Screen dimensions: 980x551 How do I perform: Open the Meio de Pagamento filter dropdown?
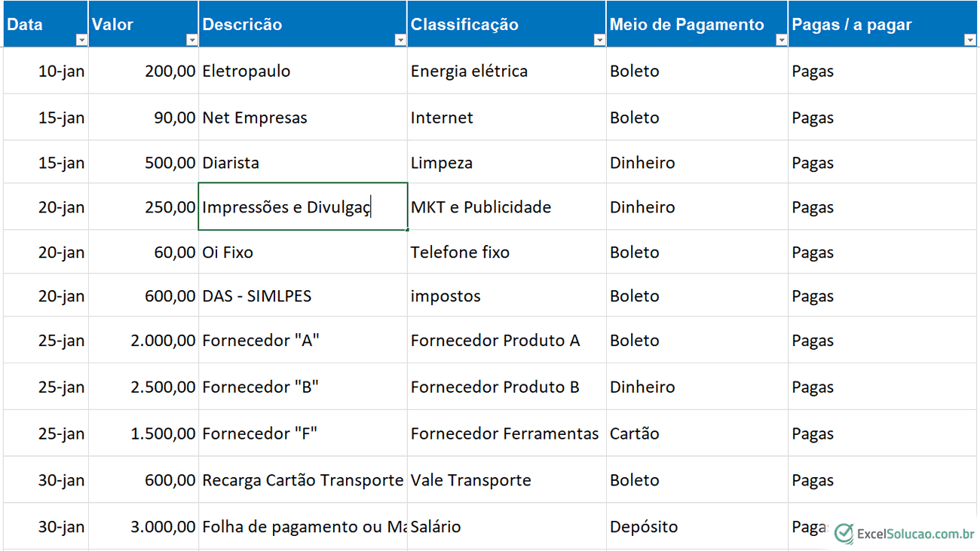(781, 40)
